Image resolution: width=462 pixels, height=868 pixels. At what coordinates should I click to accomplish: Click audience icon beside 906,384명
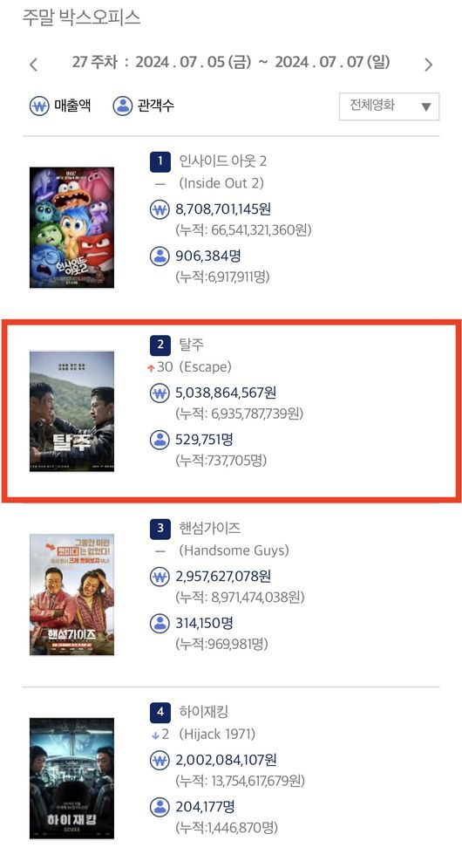pos(160,256)
